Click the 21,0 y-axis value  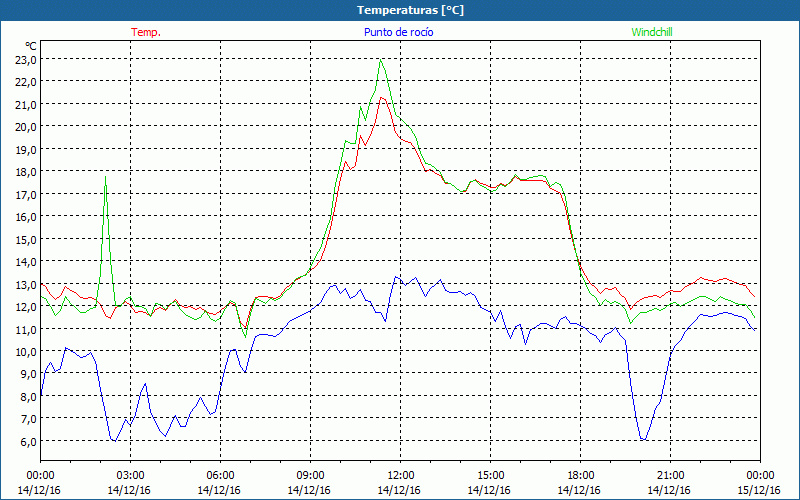pos(26,104)
